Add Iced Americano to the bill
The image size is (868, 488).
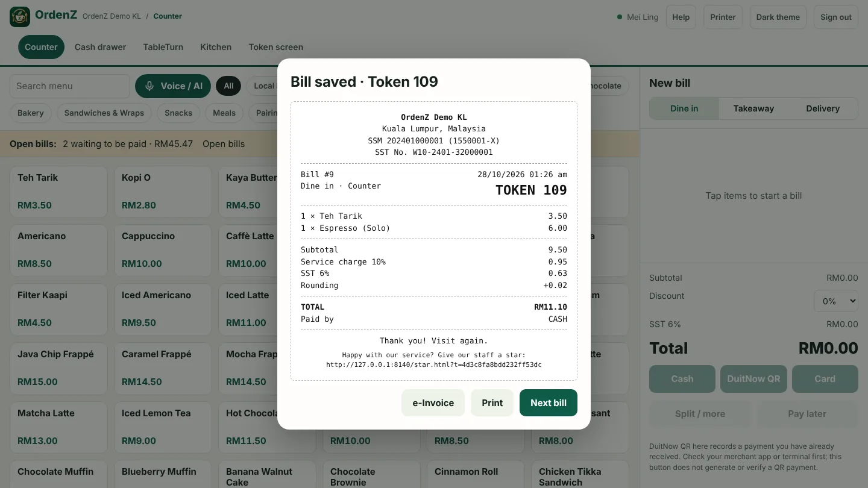(x=163, y=310)
